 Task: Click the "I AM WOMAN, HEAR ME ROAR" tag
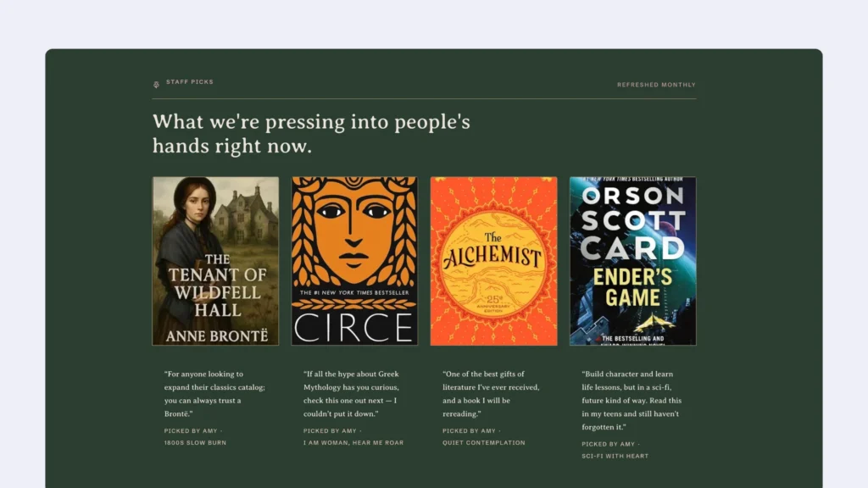click(353, 442)
